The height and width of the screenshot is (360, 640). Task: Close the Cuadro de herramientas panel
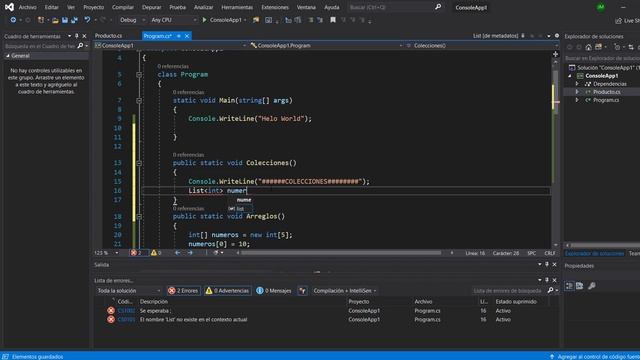84,36
